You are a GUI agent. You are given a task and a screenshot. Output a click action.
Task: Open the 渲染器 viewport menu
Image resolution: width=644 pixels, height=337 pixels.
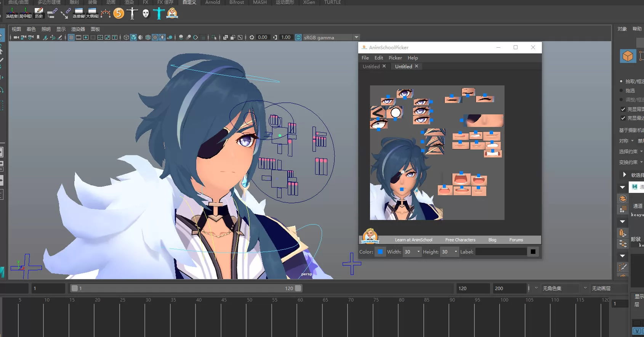coord(78,29)
